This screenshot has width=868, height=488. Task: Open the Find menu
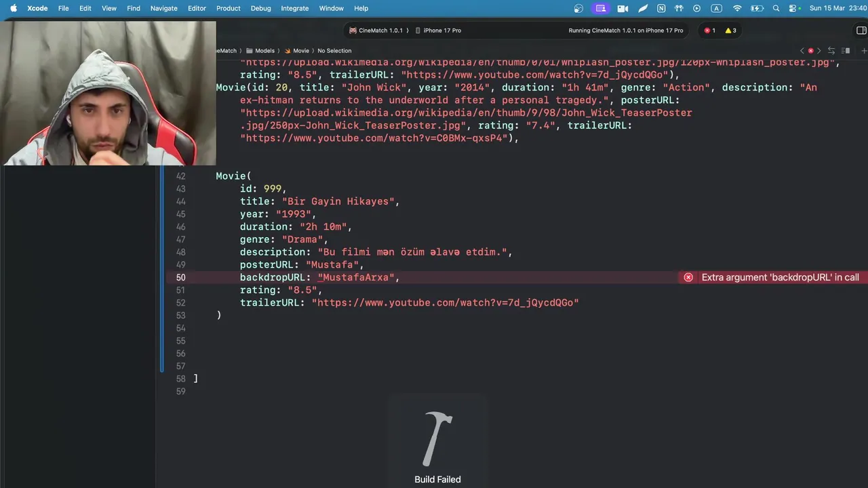(x=134, y=8)
